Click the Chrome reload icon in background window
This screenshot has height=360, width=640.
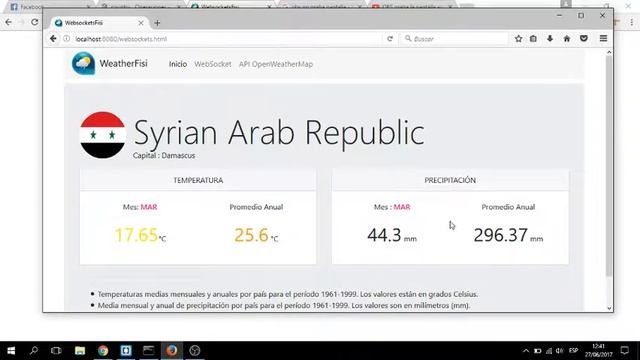pyautogui.click(x=35, y=22)
